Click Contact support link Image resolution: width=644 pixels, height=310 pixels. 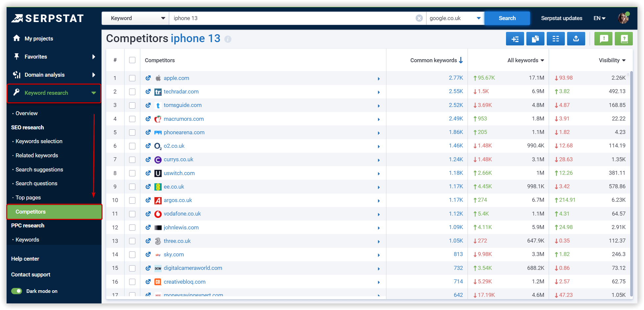pyautogui.click(x=31, y=274)
